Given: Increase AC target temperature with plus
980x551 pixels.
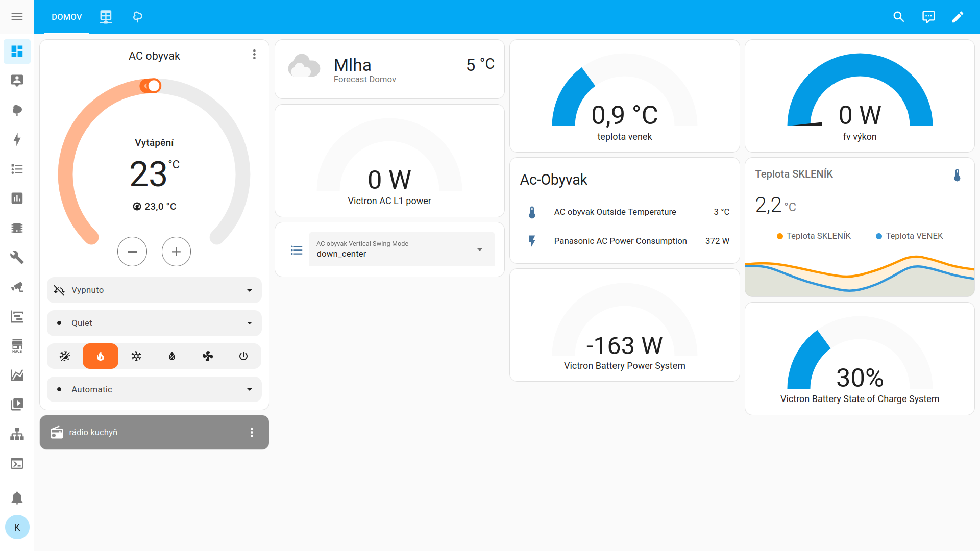Looking at the screenshot, I should pyautogui.click(x=176, y=252).
